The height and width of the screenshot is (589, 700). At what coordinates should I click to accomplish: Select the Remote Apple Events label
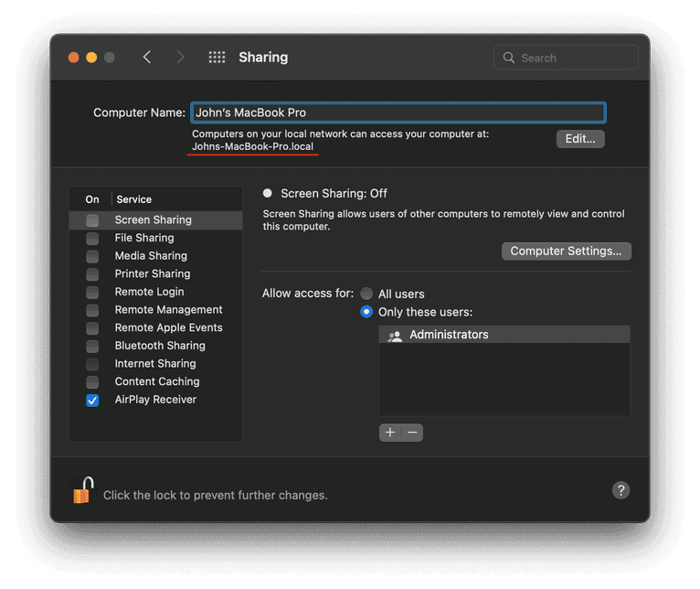[169, 327]
